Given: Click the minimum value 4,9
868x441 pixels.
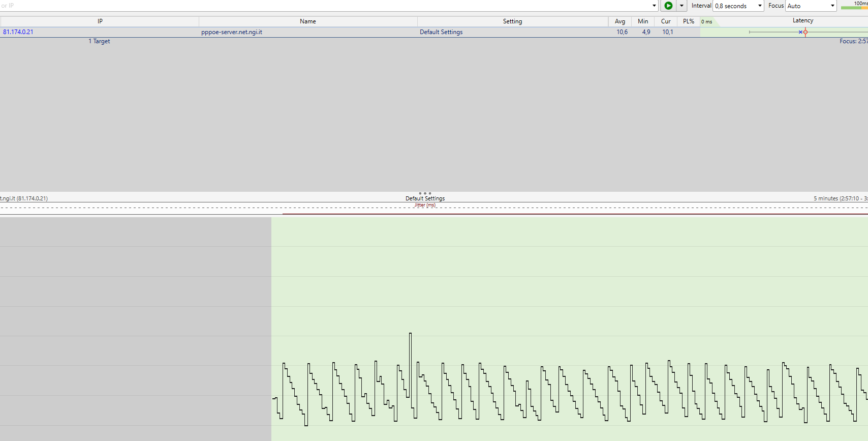Looking at the screenshot, I should (x=646, y=32).
